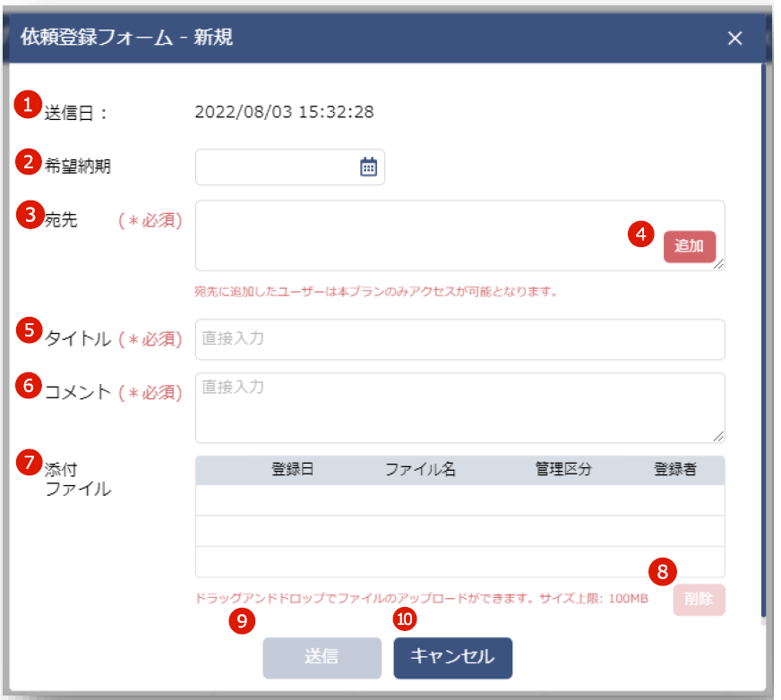This screenshot has width=781, height=700.
Task: Click the タイトル input field
Action: coord(459,339)
